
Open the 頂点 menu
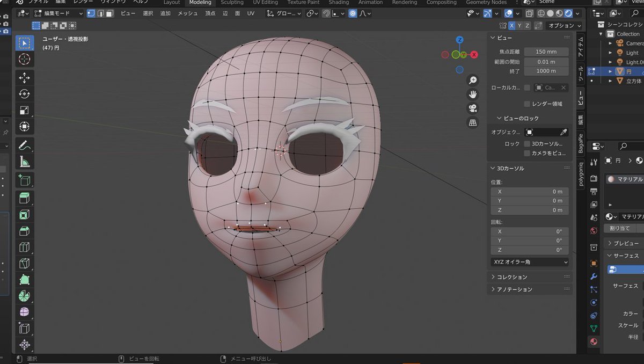210,13
